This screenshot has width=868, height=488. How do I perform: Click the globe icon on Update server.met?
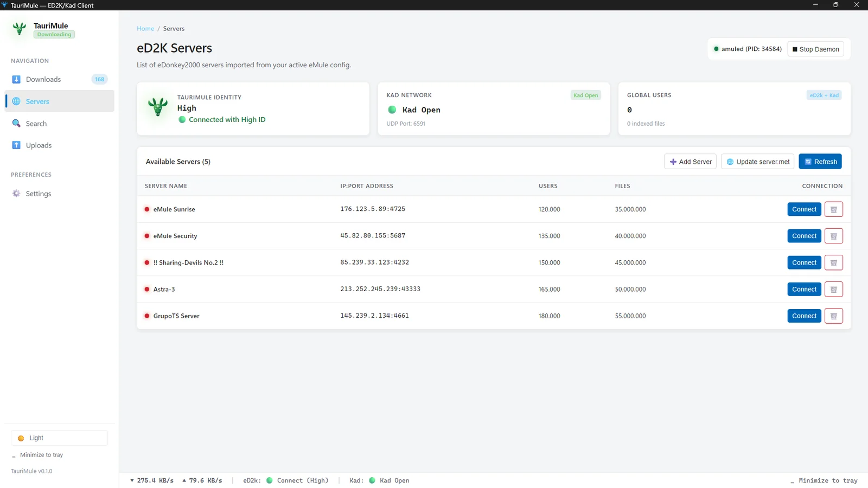(730, 162)
